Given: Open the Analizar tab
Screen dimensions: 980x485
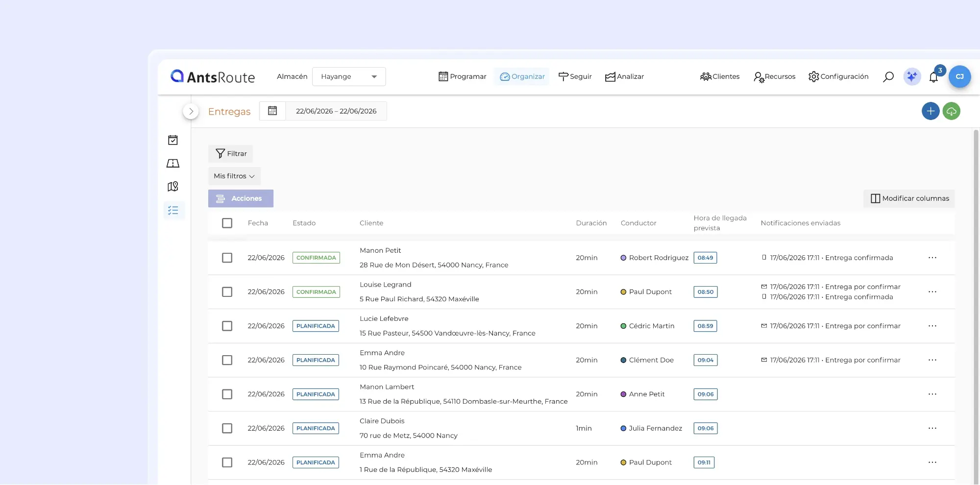Looking at the screenshot, I should tap(624, 76).
